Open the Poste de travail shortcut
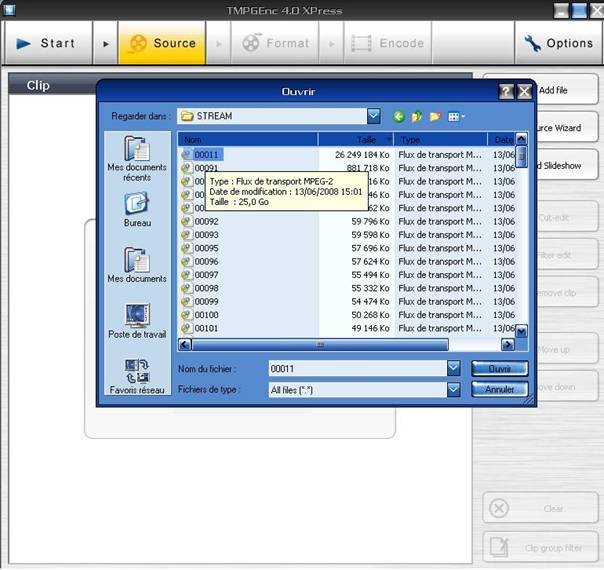This screenshot has width=604, height=570. click(x=137, y=322)
